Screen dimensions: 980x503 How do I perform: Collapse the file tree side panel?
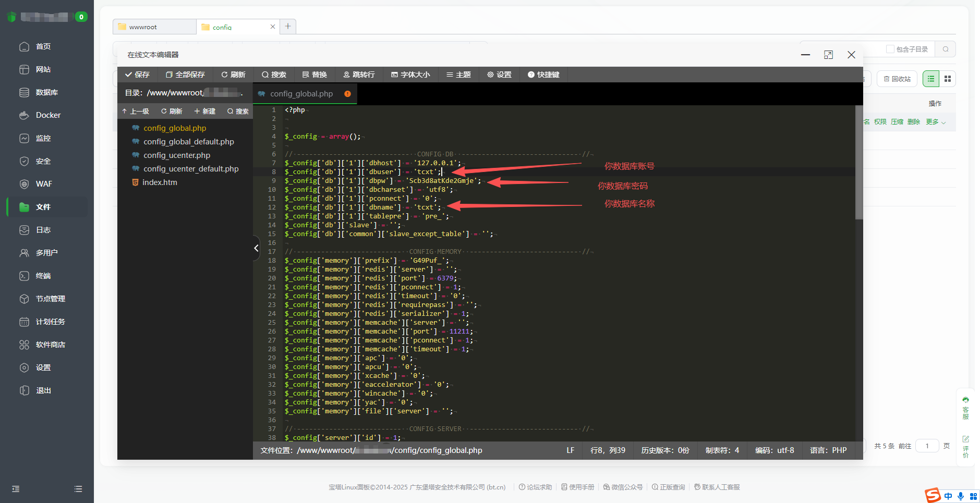[x=256, y=248]
